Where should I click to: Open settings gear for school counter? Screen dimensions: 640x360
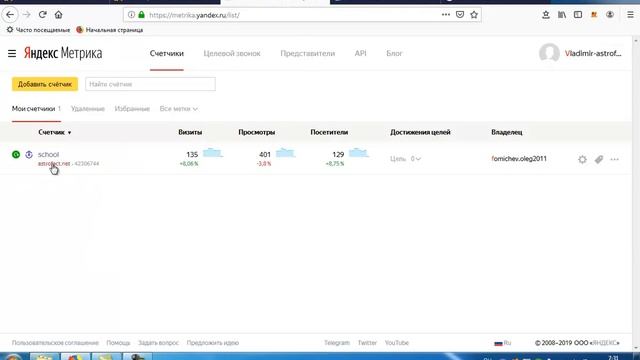pyautogui.click(x=582, y=159)
